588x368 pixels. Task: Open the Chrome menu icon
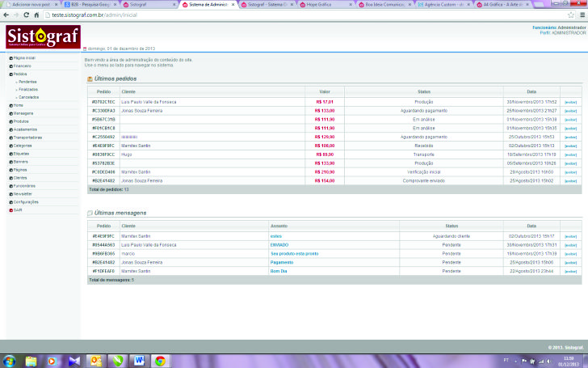tap(581, 15)
